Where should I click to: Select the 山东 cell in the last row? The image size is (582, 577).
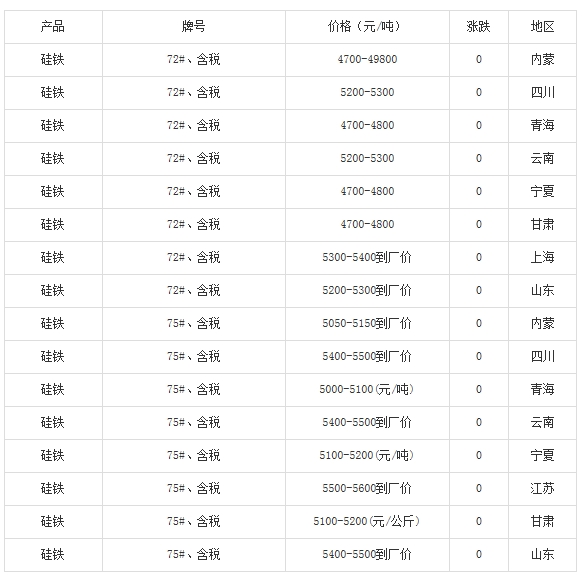pyautogui.click(x=542, y=554)
